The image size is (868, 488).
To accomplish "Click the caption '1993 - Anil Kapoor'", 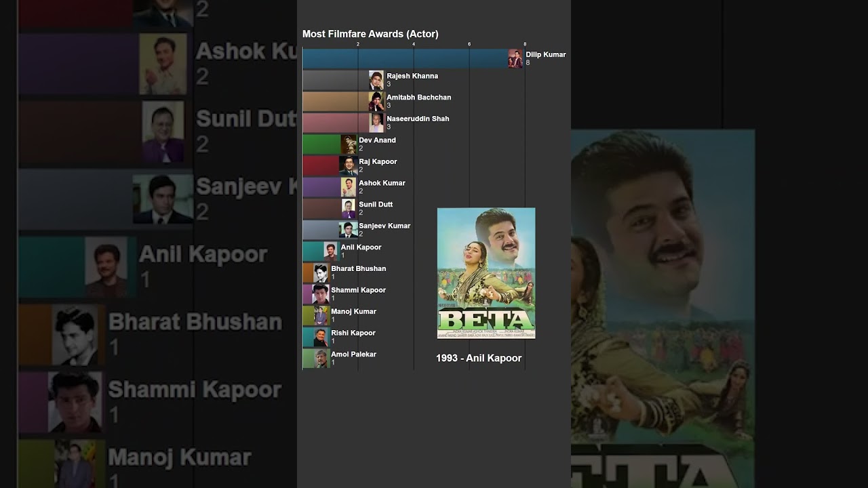I will [x=479, y=358].
